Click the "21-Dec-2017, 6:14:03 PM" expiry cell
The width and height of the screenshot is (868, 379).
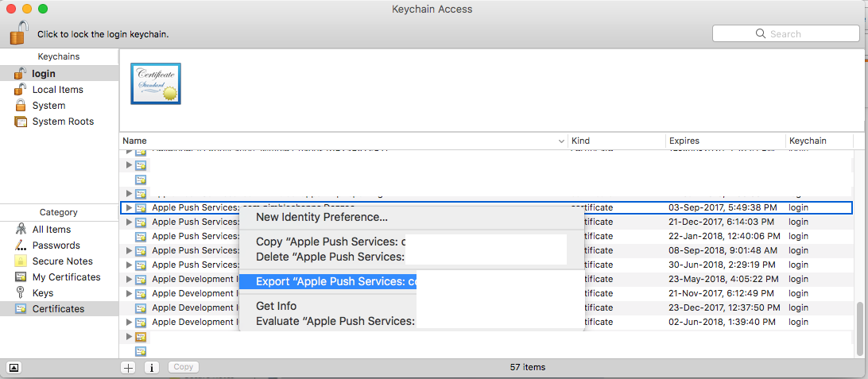(721, 222)
